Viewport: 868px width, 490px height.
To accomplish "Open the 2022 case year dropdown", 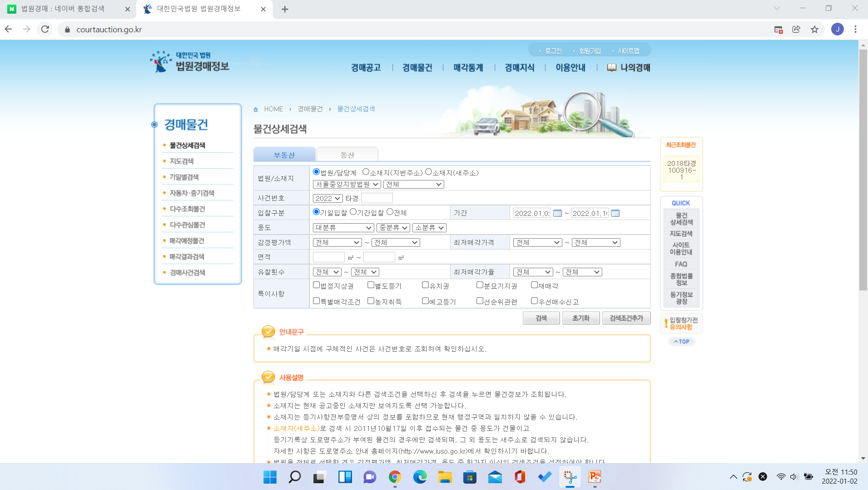I will point(327,198).
